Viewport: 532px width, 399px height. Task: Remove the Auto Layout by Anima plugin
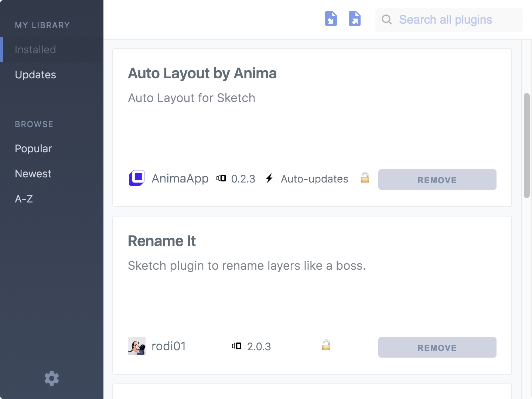(x=437, y=180)
